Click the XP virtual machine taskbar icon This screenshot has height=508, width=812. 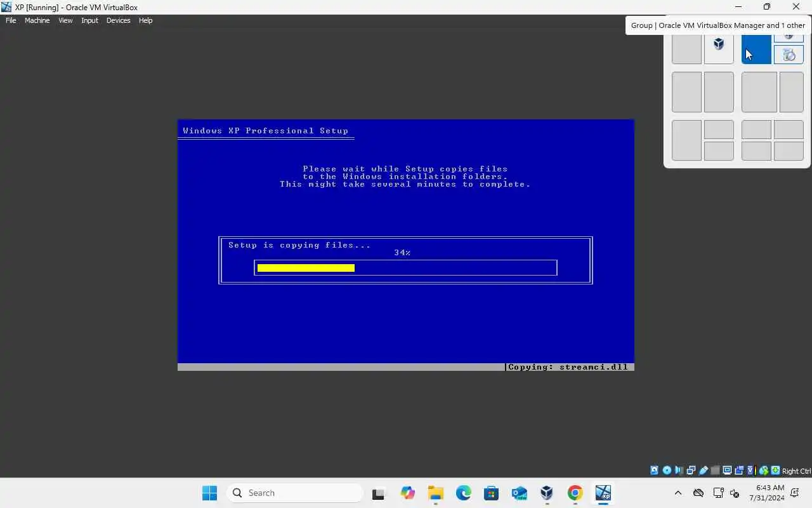click(x=603, y=493)
